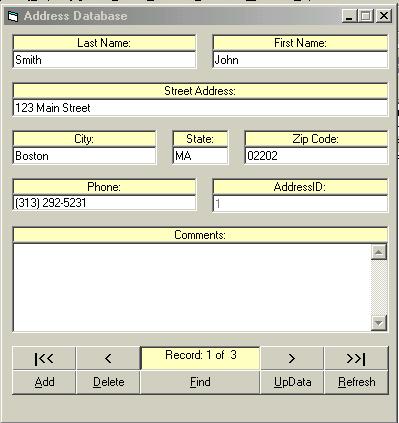
Task: Click the UpData button
Action: pos(292,382)
